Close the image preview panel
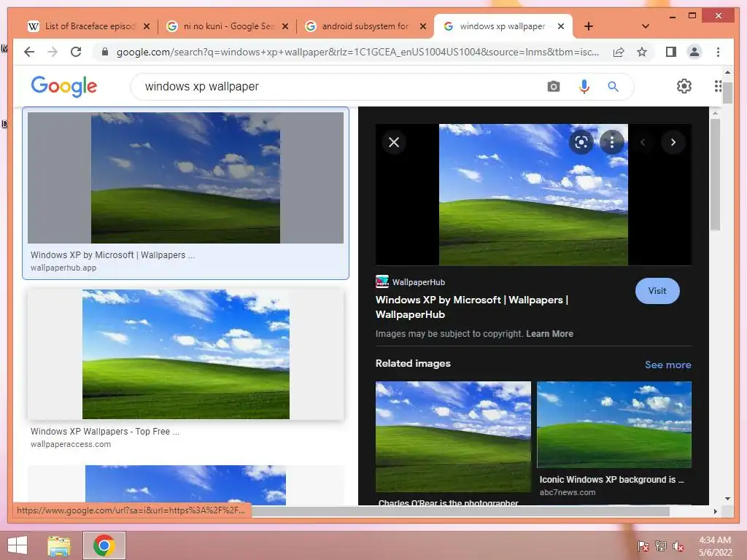Viewport: 747px width, 560px height. [x=393, y=142]
